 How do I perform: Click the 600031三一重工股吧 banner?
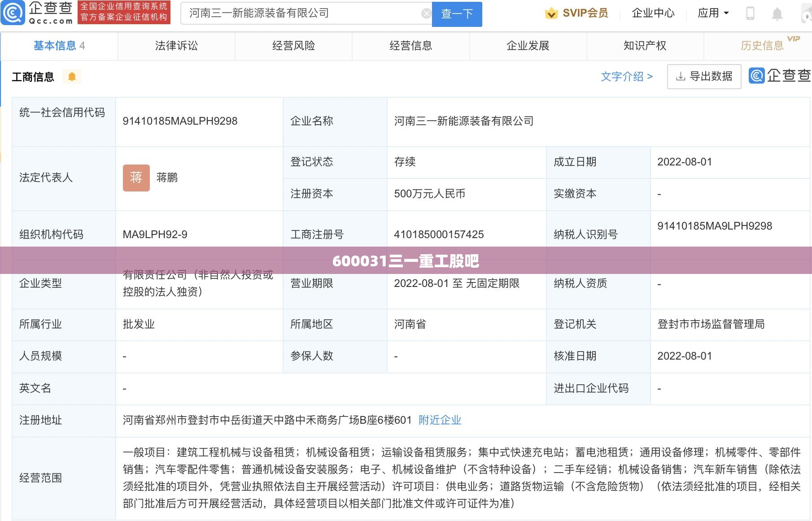(x=406, y=260)
